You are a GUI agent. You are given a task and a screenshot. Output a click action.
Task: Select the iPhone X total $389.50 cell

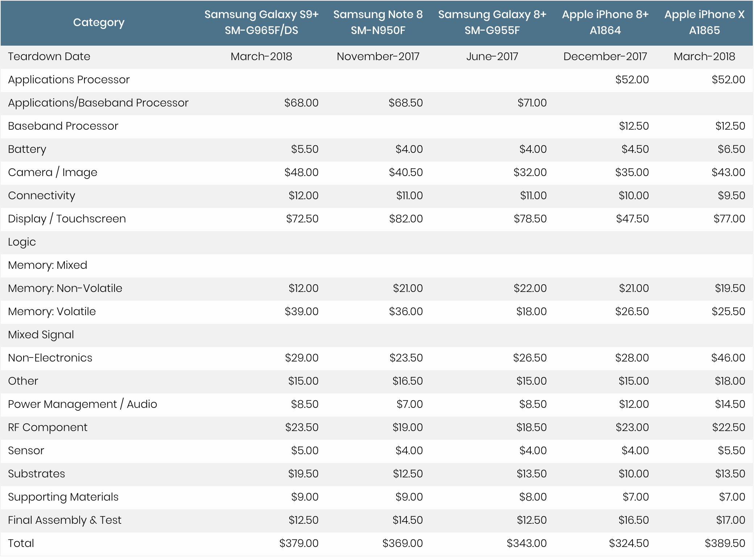pos(725,543)
